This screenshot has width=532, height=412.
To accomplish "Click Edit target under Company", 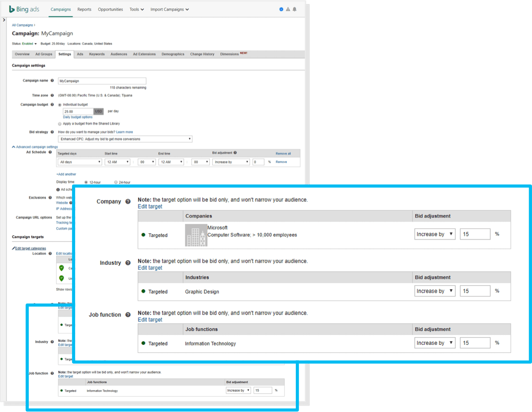I will [x=150, y=206].
